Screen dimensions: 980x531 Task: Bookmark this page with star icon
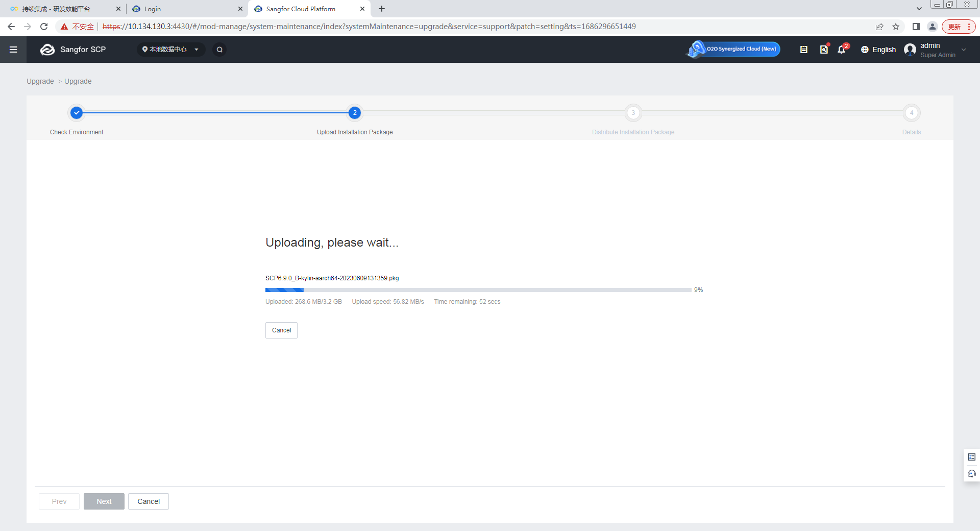896,27
